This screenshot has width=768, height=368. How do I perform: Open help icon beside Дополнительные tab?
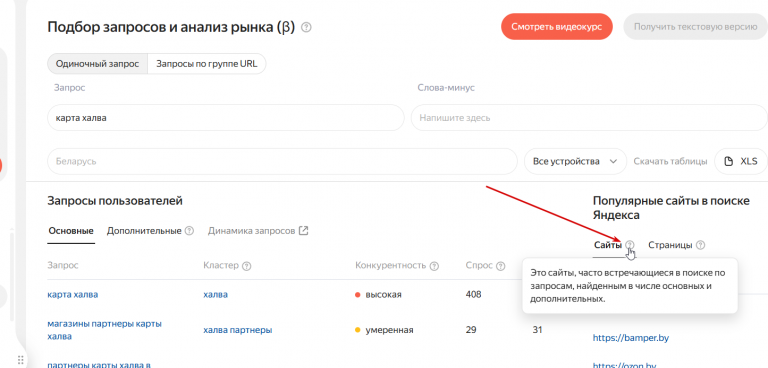(x=189, y=231)
